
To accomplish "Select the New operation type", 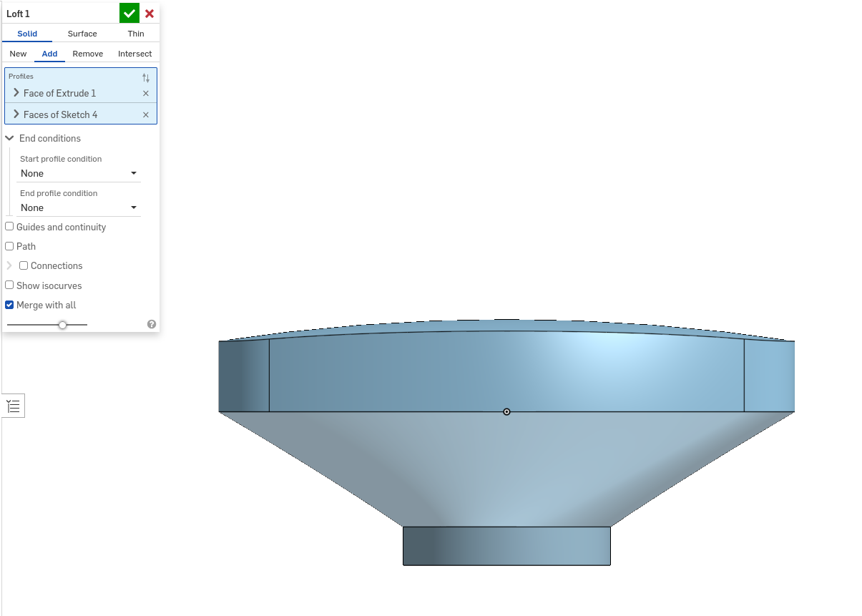I will [x=18, y=54].
